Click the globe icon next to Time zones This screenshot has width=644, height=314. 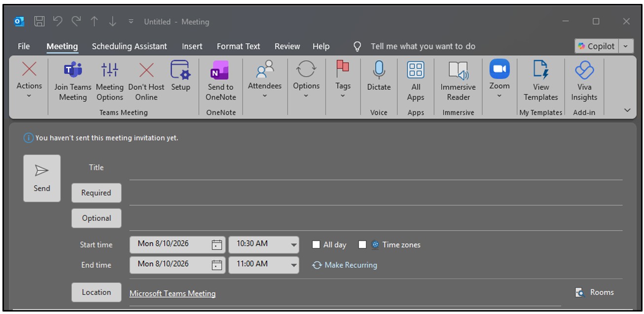(x=375, y=244)
